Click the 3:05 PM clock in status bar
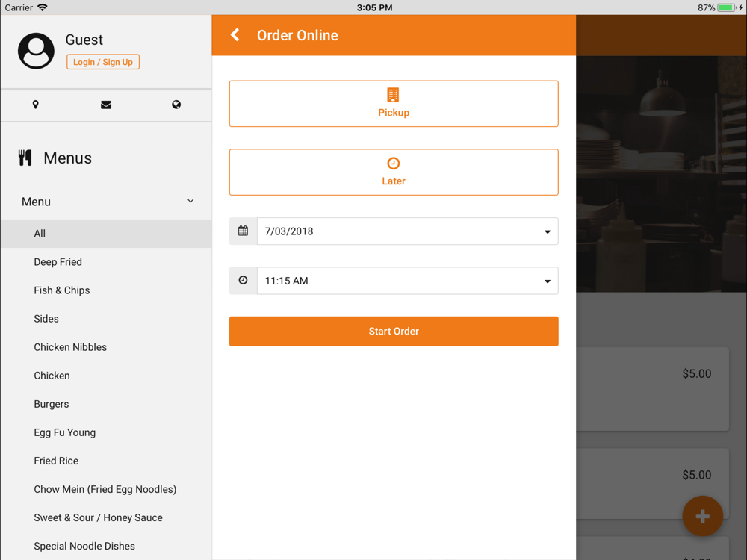Image resolution: width=747 pixels, height=560 pixels. (374, 7)
